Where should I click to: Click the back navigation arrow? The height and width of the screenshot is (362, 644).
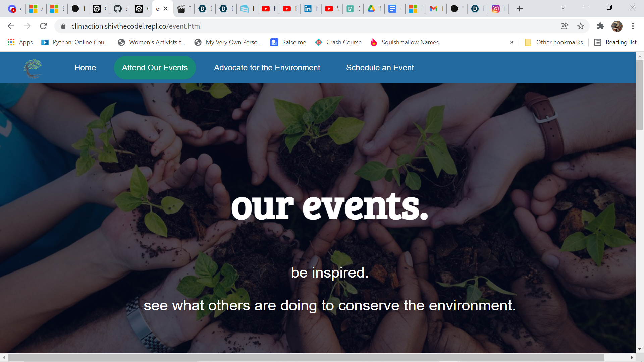[x=11, y=26]
